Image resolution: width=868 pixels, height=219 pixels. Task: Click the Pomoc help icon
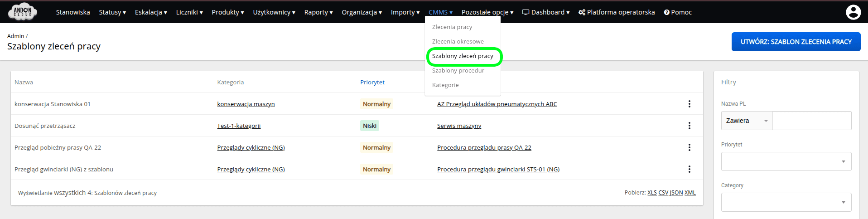pos(667,12)
